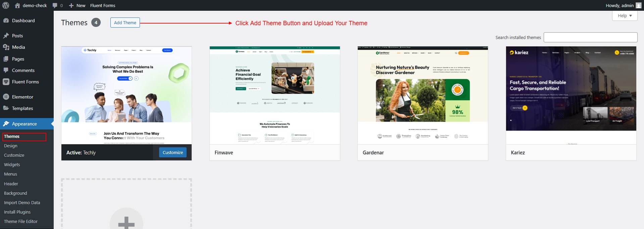Click the demo-check site name link
Viewport: 644px width, 229px height.
[35, 5]
